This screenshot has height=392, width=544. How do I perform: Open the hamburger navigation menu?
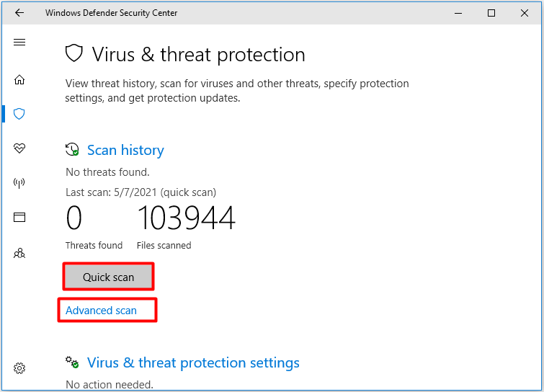(x=19, y=43)
